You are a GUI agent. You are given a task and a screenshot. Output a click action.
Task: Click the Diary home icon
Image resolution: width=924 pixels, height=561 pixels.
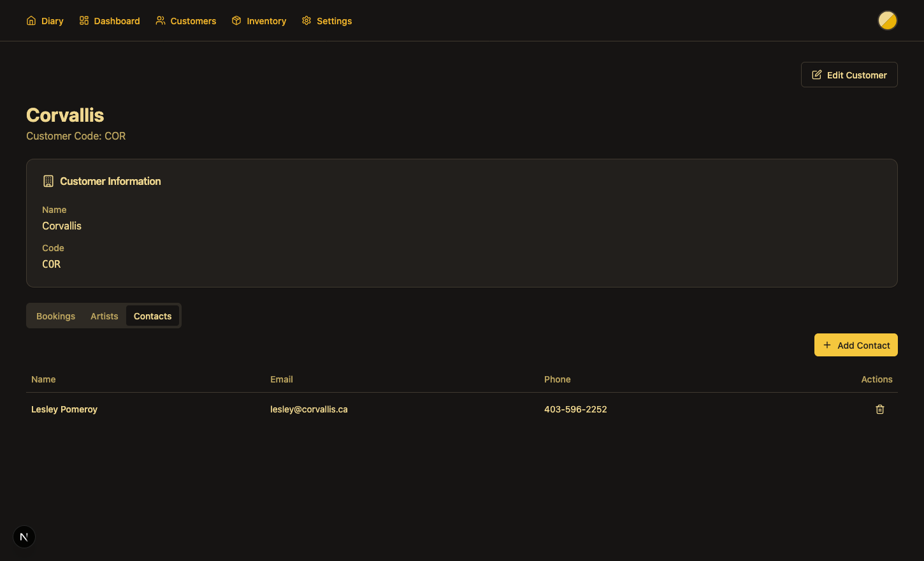click(x=31, y=21)
